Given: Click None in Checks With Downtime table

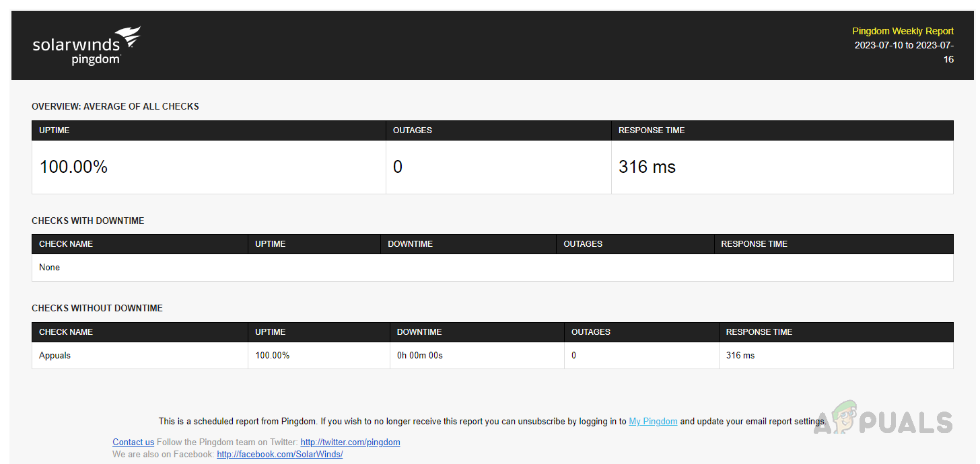Looking at the screenshot, I should click(49, 267).
